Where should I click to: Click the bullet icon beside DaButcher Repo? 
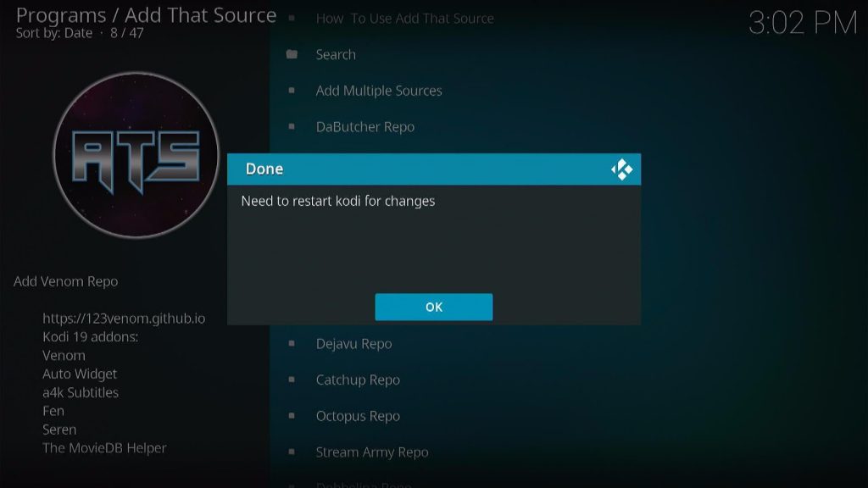click(292, 127)
